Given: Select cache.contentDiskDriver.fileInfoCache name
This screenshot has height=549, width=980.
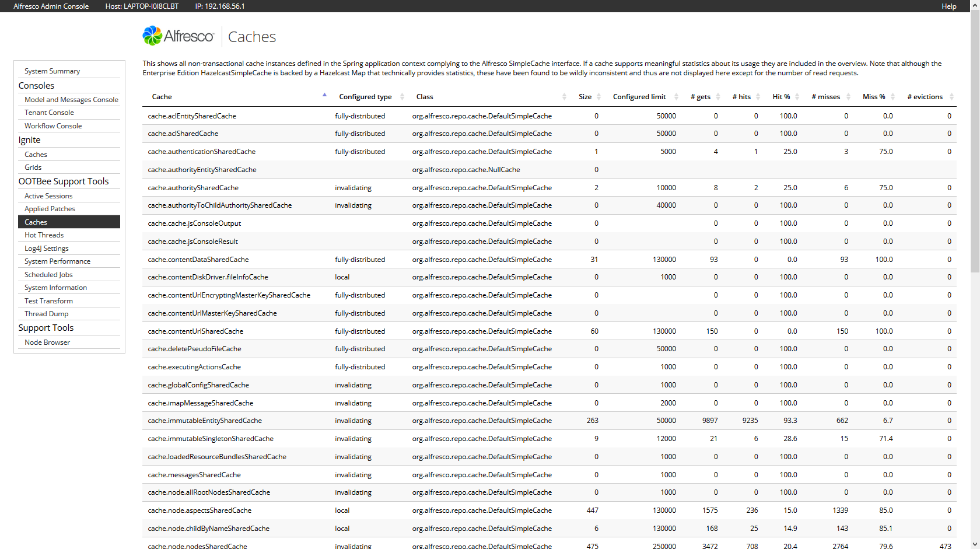Looking at the screenshot, I should click(x=208, y=277).
